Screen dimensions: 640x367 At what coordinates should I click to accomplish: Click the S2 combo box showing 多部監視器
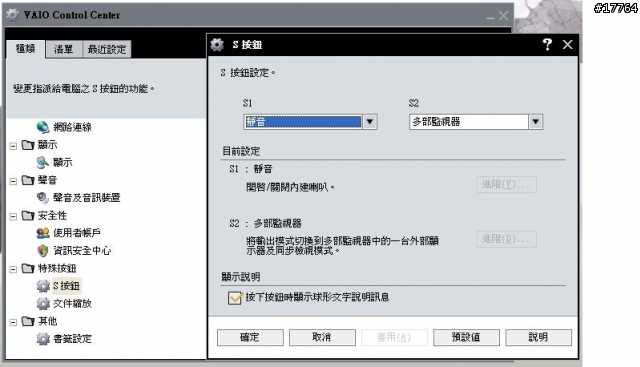(476, 122)
